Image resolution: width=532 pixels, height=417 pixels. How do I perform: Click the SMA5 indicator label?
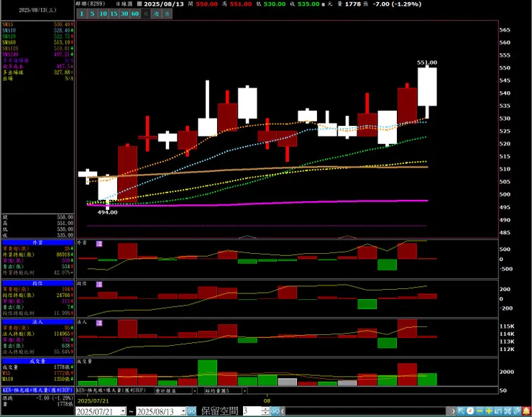(8, 24)
